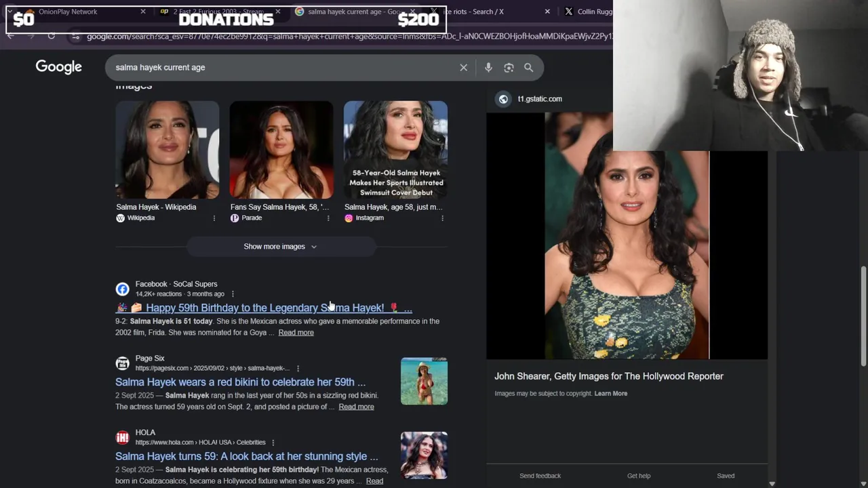Screen dimensions: 868x488
Task: Open the Salma Hayek - Wikipedia image thumbnail
Action: click(x=167, y=150)
